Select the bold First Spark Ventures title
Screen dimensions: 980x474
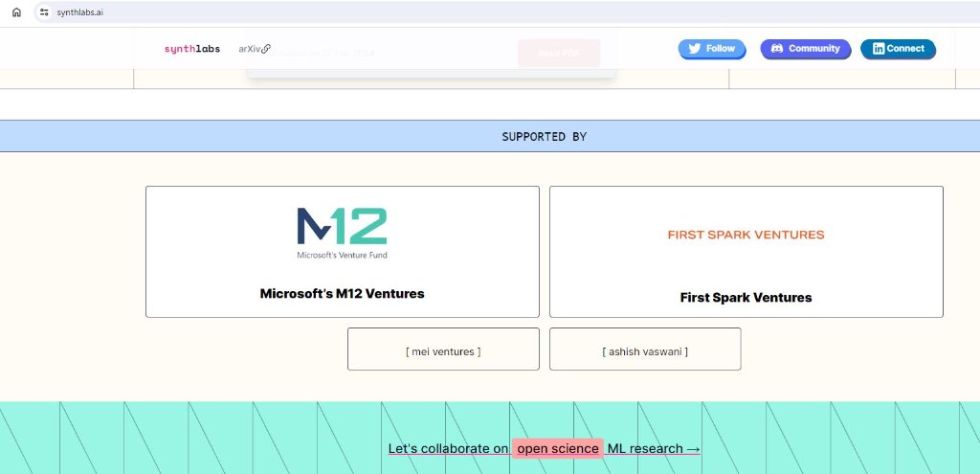(x=746, y=298)
